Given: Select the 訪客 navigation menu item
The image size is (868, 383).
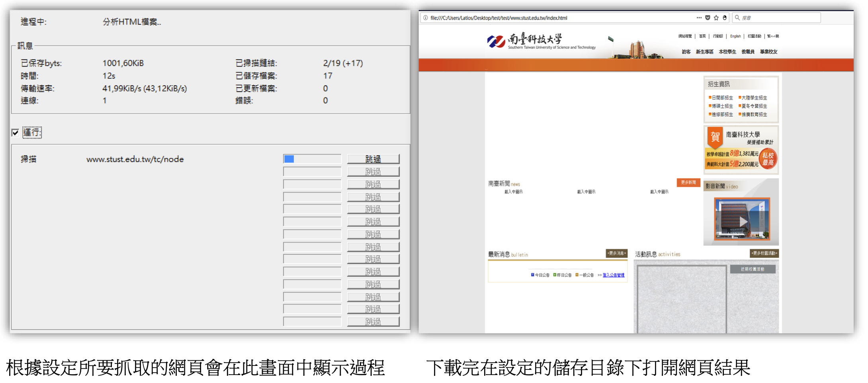Looking at the screenshot, I should click(686, 52).
